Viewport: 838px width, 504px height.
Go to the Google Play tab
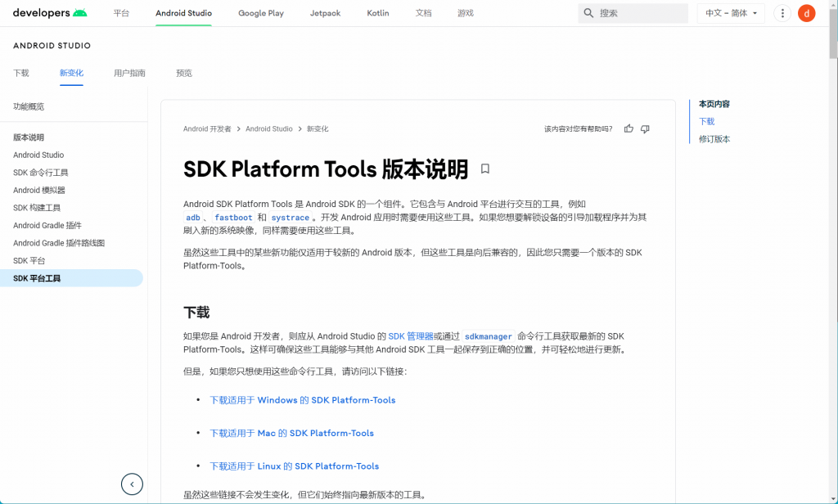[x=261, y=13]
